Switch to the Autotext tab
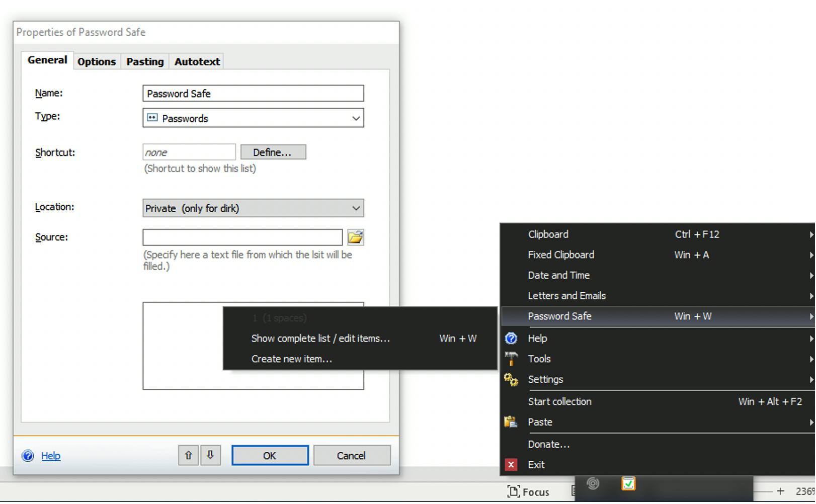The width and height of the screenshot is (816, 504). coord(197,61)
